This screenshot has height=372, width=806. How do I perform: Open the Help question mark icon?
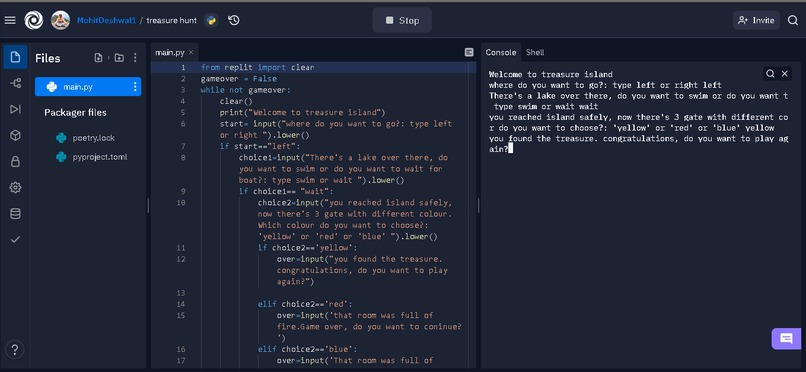point(15,350)
